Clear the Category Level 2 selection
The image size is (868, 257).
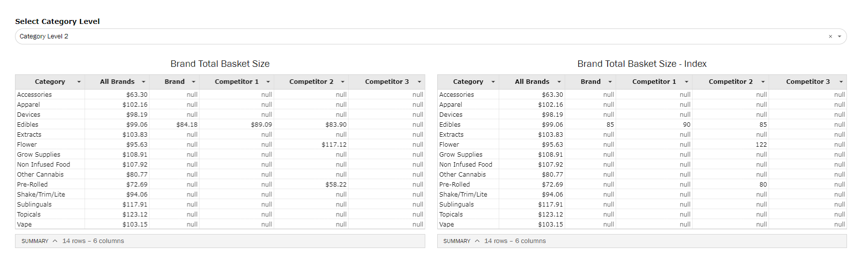[x=831, y=36]
